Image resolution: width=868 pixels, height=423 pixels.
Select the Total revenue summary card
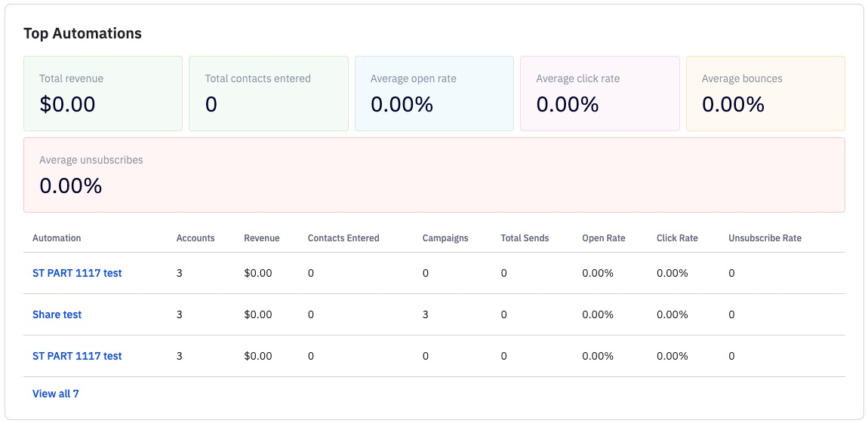coord(103,93)
